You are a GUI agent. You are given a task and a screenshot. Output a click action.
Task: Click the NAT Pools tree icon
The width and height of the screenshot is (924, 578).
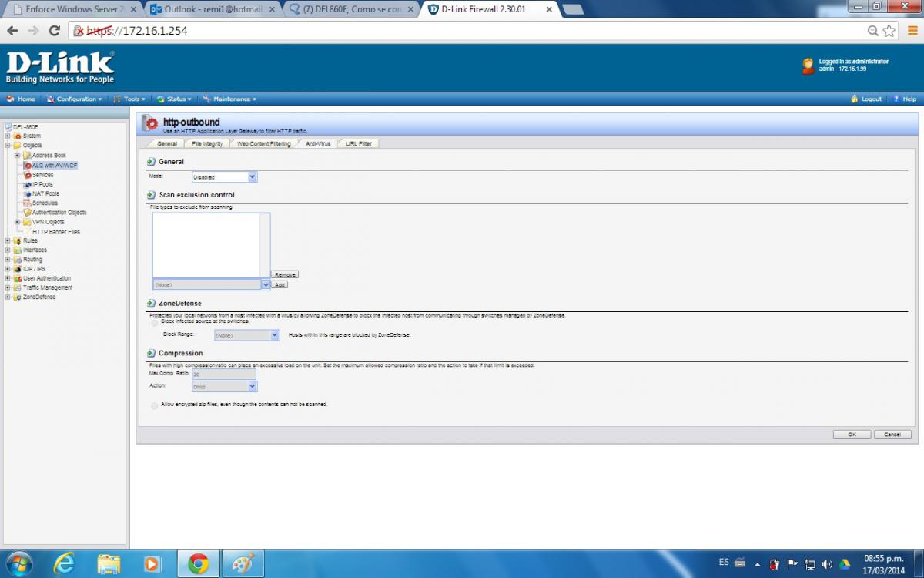27,193
